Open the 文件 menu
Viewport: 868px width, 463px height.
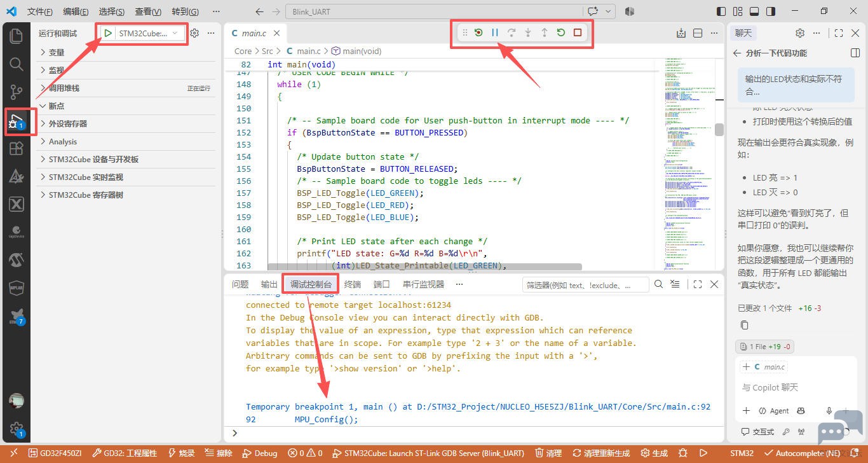point(40,11)
